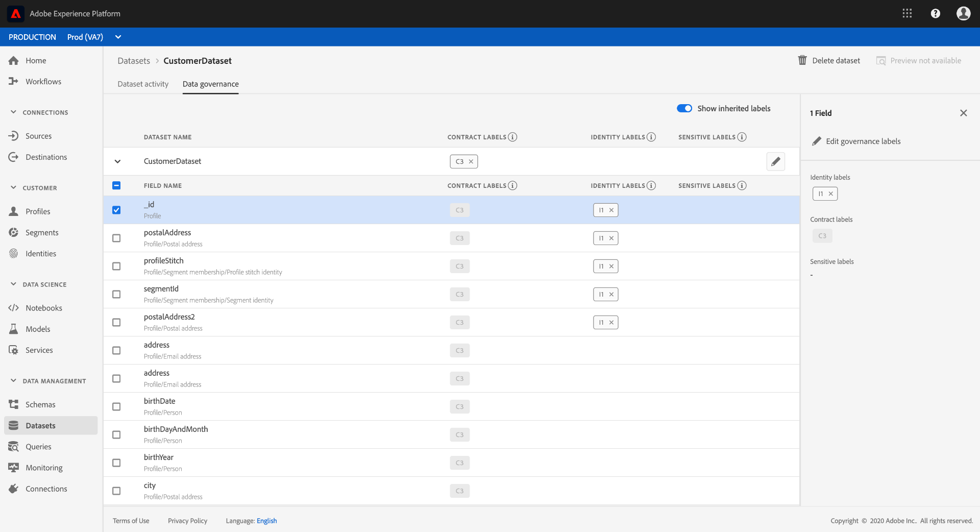
Task: Click Delete dataset button
Action: pos(829,61)
